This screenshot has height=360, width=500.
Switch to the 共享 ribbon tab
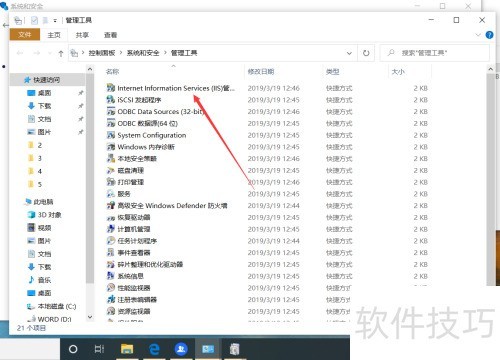point(82,35)
